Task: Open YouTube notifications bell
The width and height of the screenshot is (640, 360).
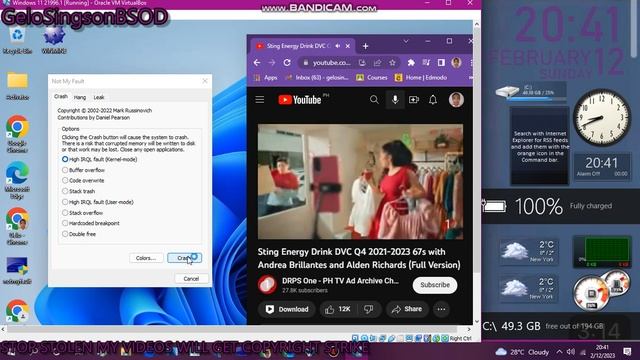Action: [433, 100]
